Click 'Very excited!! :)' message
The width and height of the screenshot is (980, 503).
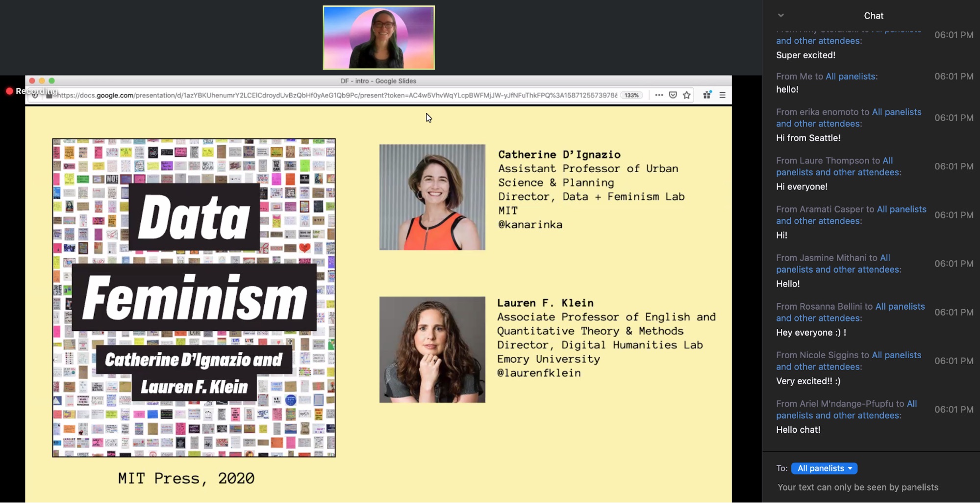(x=808, y=381)
